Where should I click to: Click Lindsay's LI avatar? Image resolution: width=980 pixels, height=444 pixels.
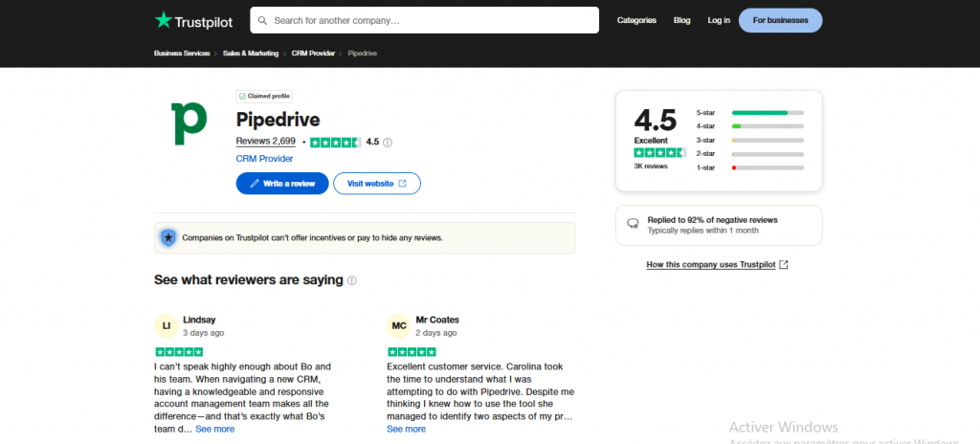167,325
